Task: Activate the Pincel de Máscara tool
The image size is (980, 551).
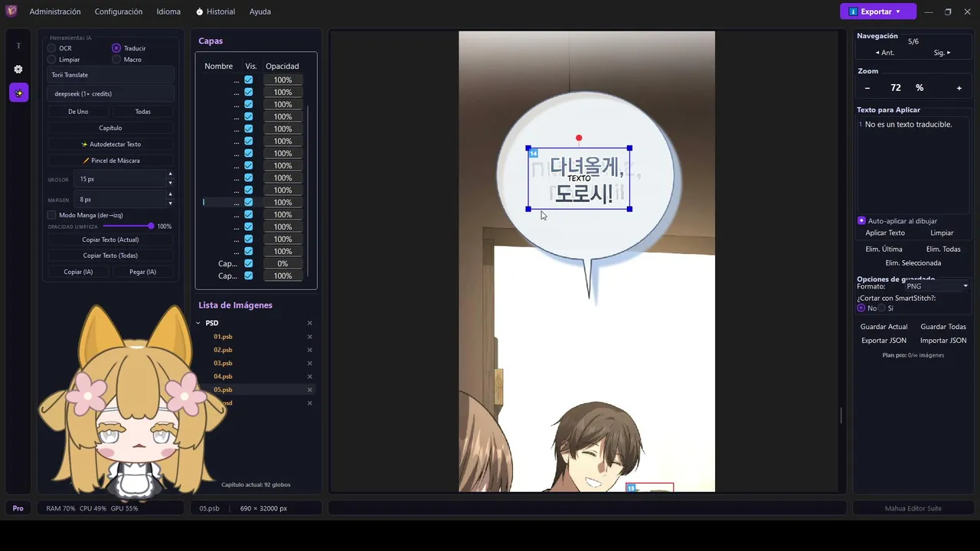Action: tap(110, 161)
